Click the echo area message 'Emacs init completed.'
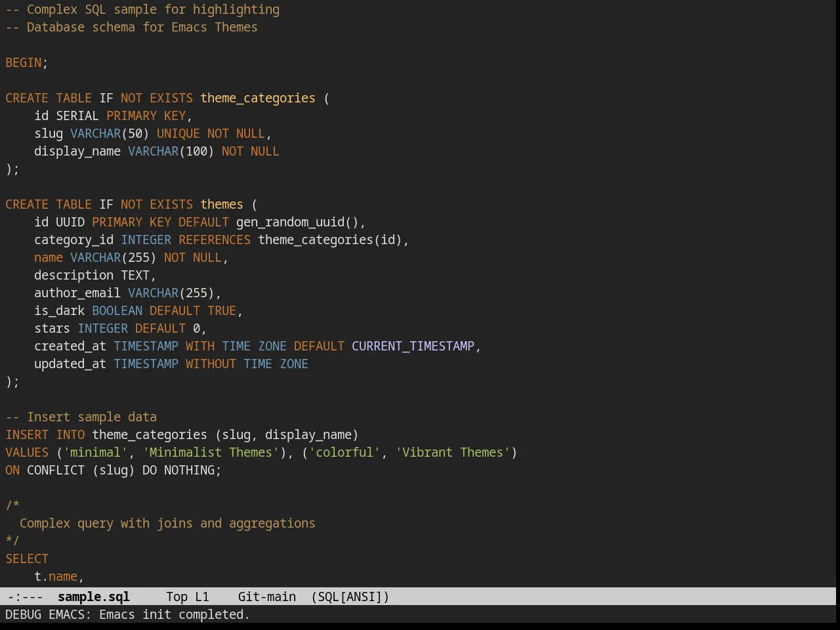Image resolution: width=840 pixels, height=630 pixels. (x=175, y=614)
